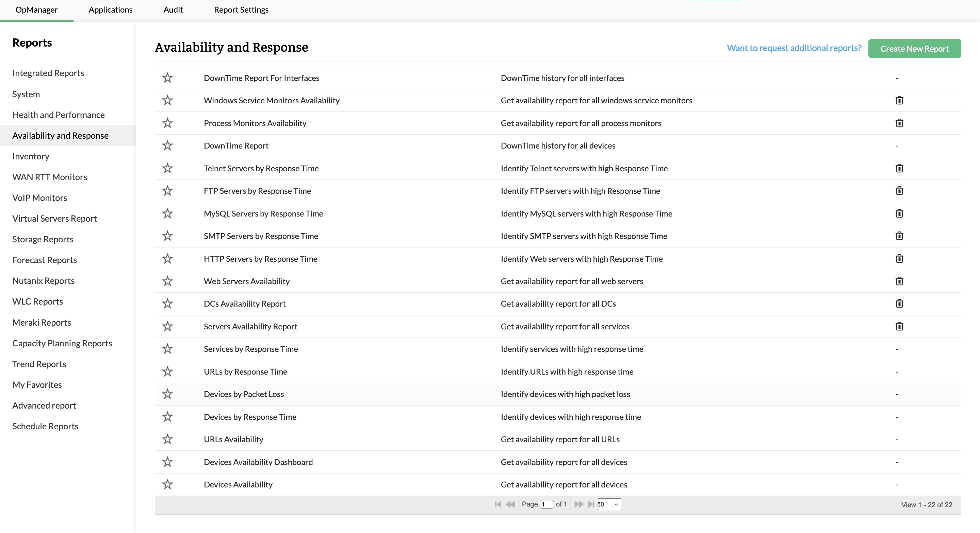Delete the Windows Service Monitors Availability report
980x533 pixels.
point(899,100)
